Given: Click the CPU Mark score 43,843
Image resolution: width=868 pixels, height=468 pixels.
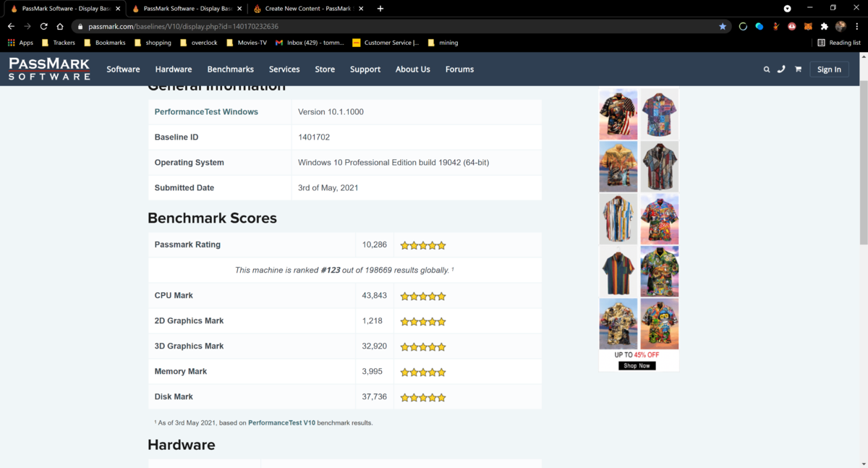Looking at the screenshot, I should [375, 295].
